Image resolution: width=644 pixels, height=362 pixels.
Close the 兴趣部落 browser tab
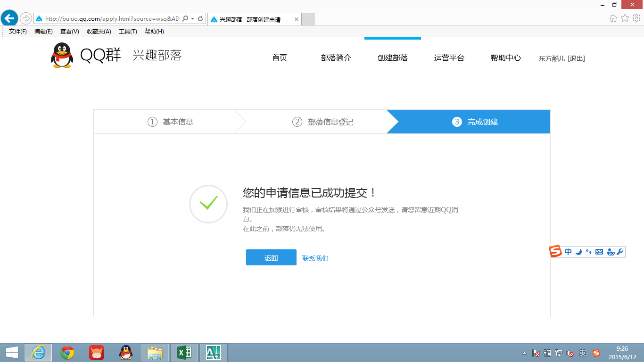297,19
